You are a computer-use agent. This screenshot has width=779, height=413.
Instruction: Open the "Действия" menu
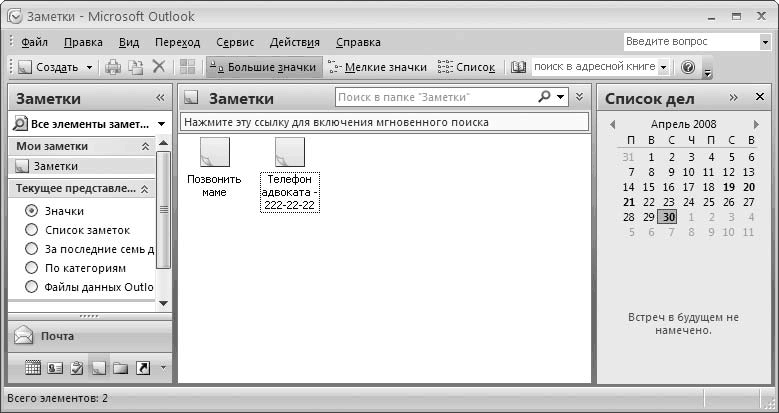click(x=294, y=42)
